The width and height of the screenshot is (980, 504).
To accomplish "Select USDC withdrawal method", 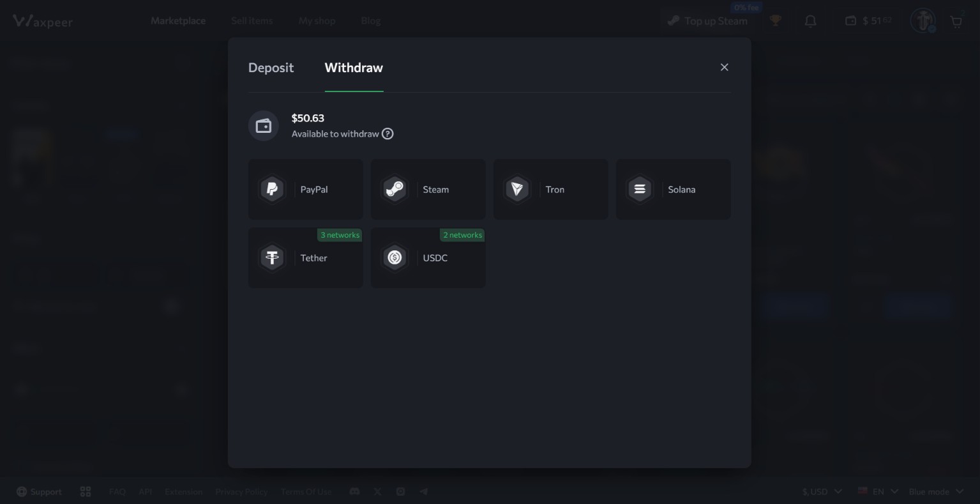I will pyautogui.click(x=428, y=257).
